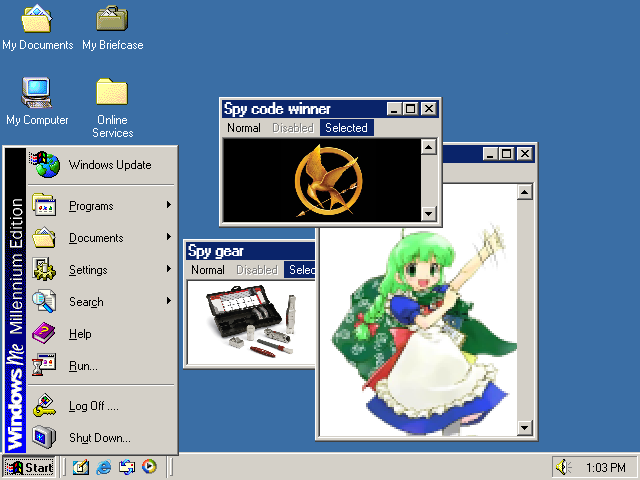Choose Help in the Start menu
The height and width of the screenshot is (480, 640).
point(102,334)
